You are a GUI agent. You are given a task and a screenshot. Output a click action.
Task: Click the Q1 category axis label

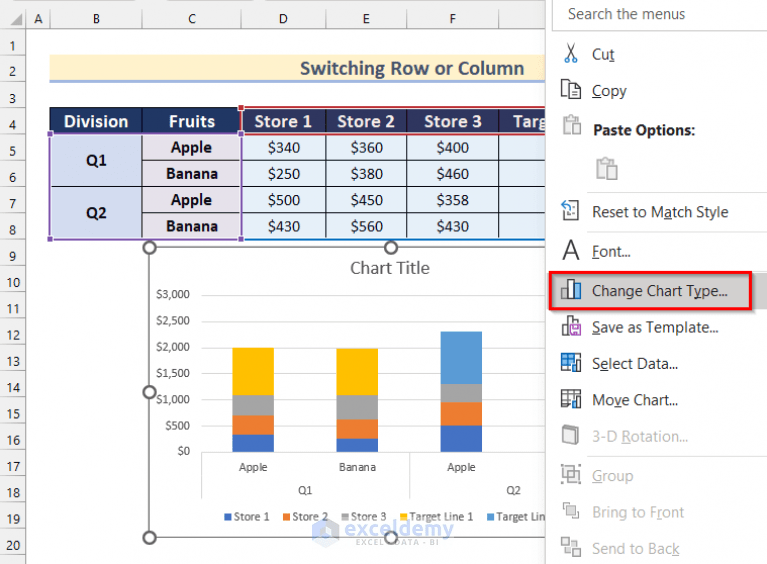pos(305,490)
